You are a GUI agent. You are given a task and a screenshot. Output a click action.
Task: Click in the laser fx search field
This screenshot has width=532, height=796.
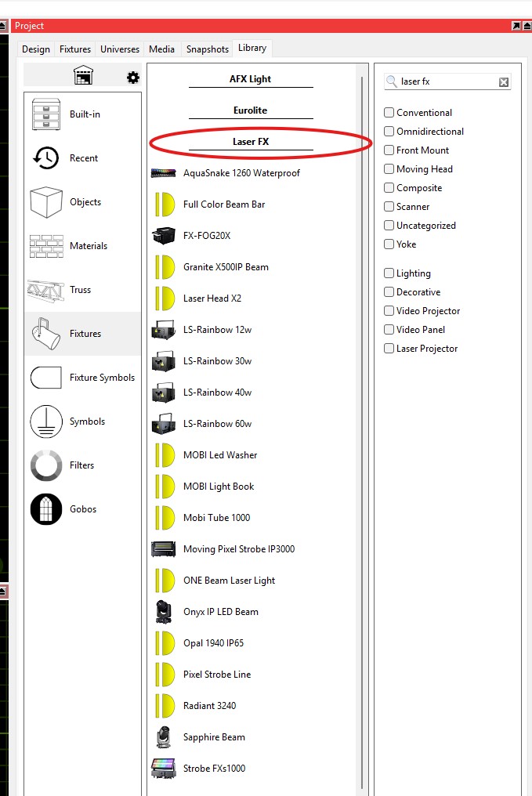447,81
